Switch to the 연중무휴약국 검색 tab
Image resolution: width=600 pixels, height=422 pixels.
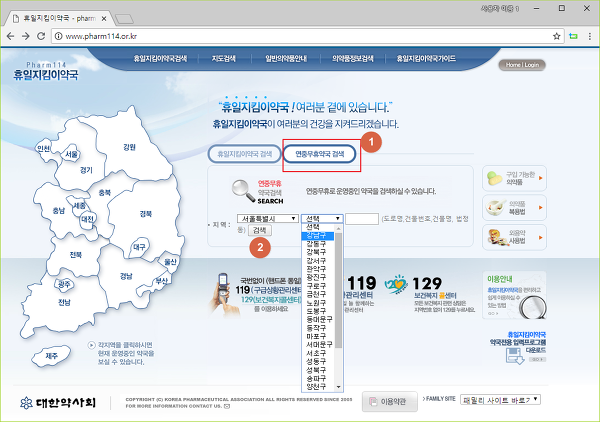[x=320, y=154]
